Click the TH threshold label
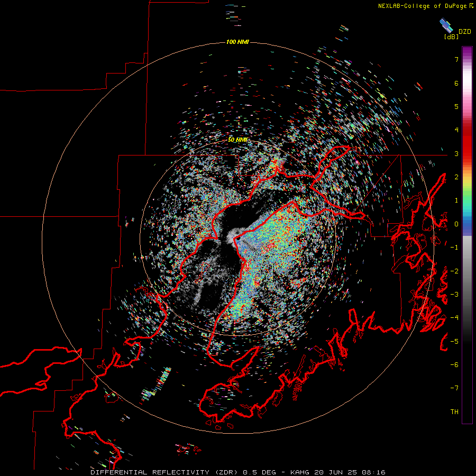Screen dimensions: 476x476 (x=454, y=412)
